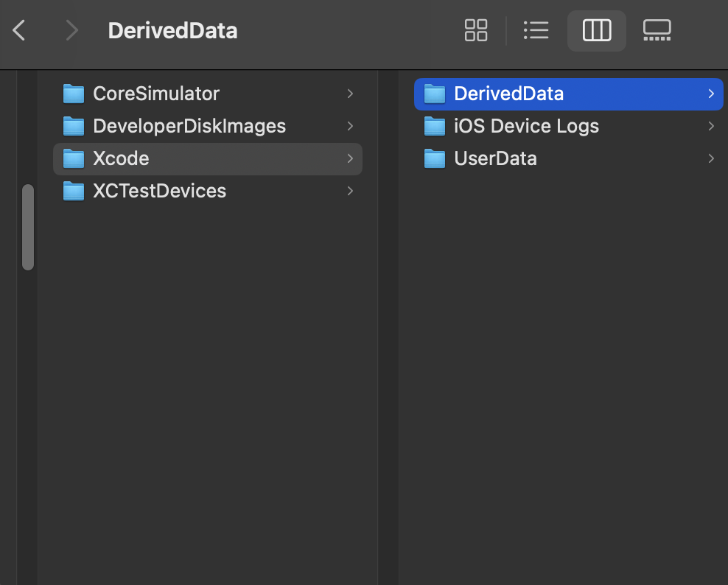Select column view button

click(597, 31)
